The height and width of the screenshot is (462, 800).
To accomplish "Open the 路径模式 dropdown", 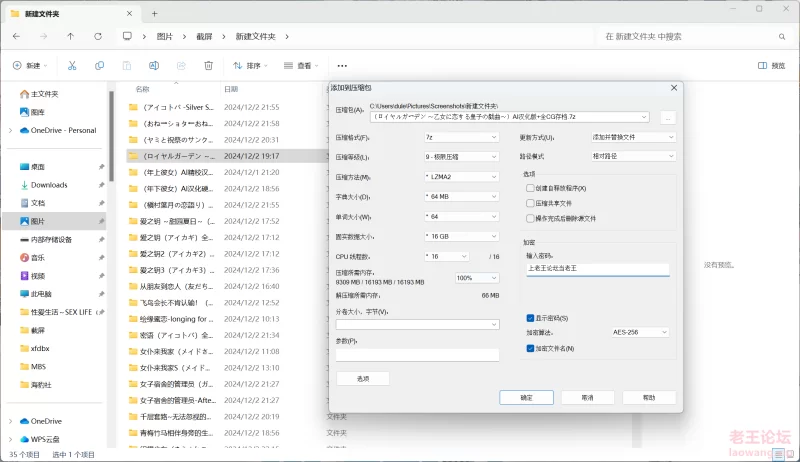I will (x=633, y=156).
